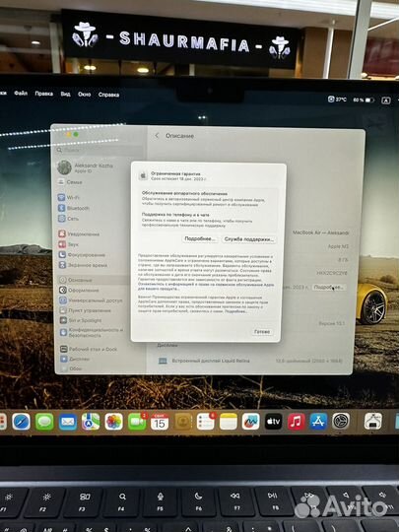Open the Окно menu
This screenshot has width=399, height=532.
coord(84,94)
